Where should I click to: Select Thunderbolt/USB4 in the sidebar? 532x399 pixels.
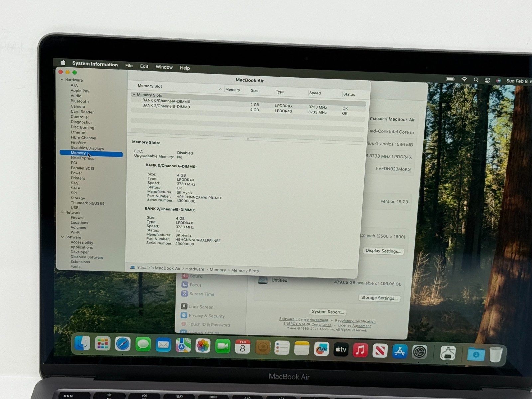click(87, 203)
